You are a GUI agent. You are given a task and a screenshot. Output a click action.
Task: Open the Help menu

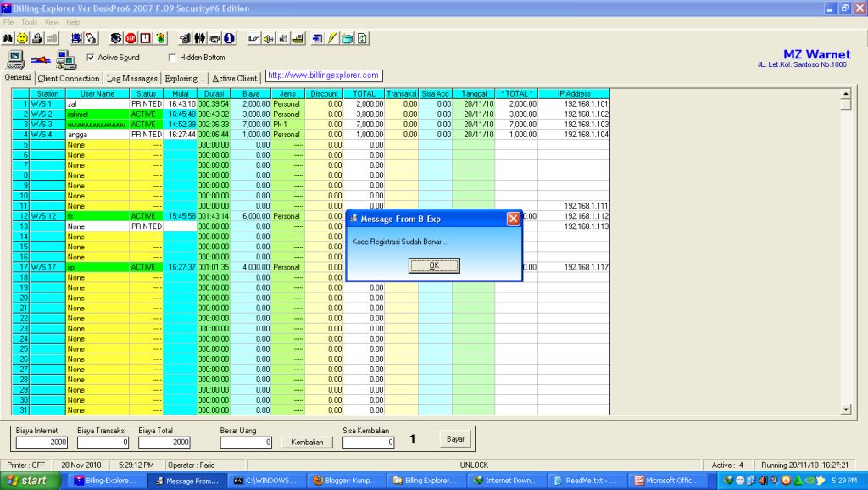coord(73,22)
